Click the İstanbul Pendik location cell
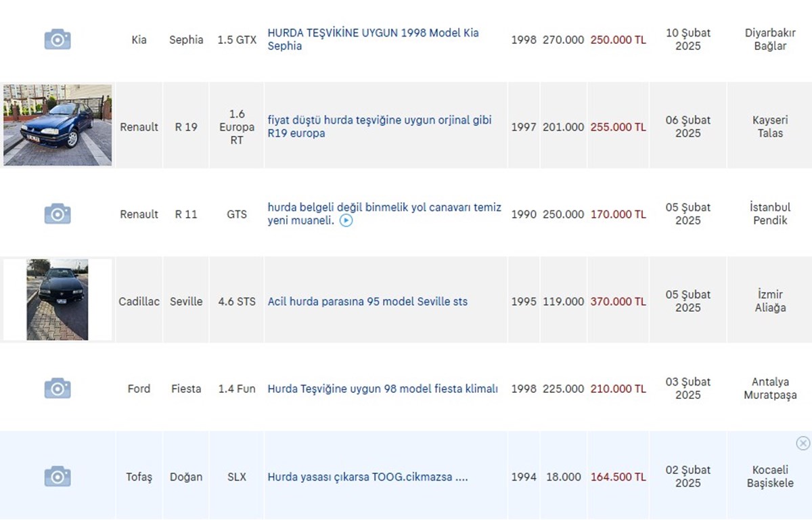Image resolution: width=812 pixels, height=520 pixels. (770, 214)
